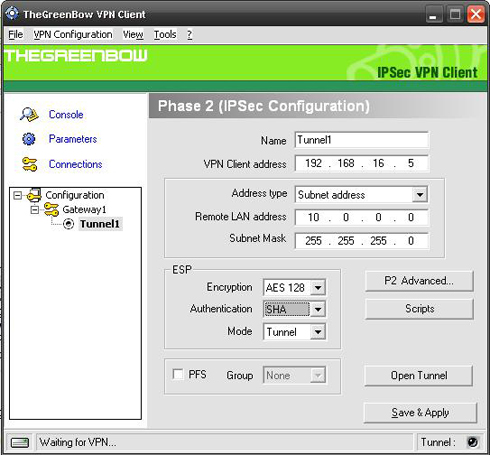
Task: Maximize the VPN Client window
Action: tap(455, 15)
